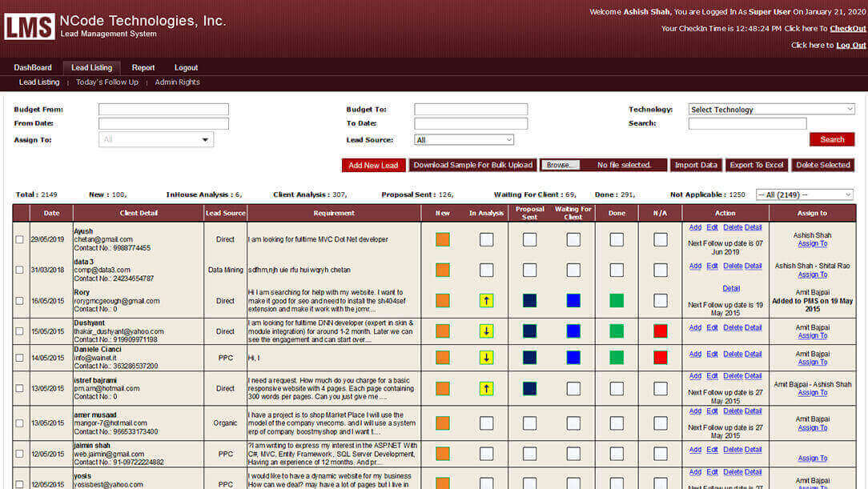Open the Select Technology dropdown
The image size is (868, 489).
click(x=771, y=110)
